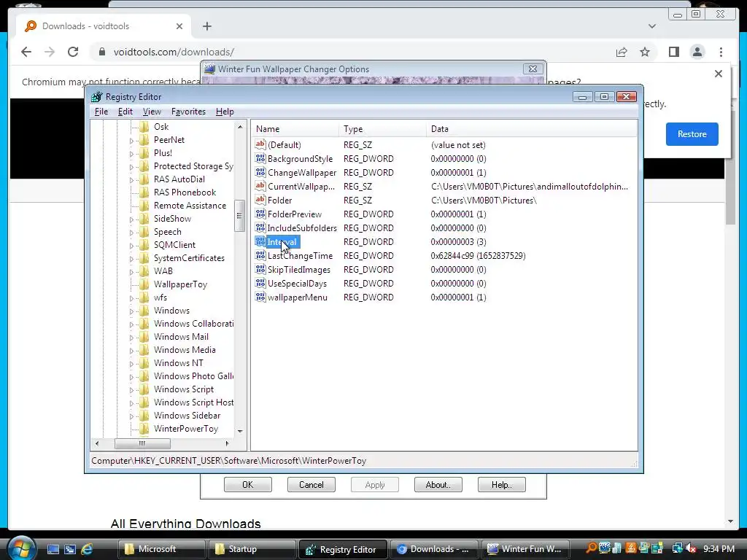The height and width of the screenshot is (560, 747).
Task: Expand the Protected Storage System key
Action: 131,167
